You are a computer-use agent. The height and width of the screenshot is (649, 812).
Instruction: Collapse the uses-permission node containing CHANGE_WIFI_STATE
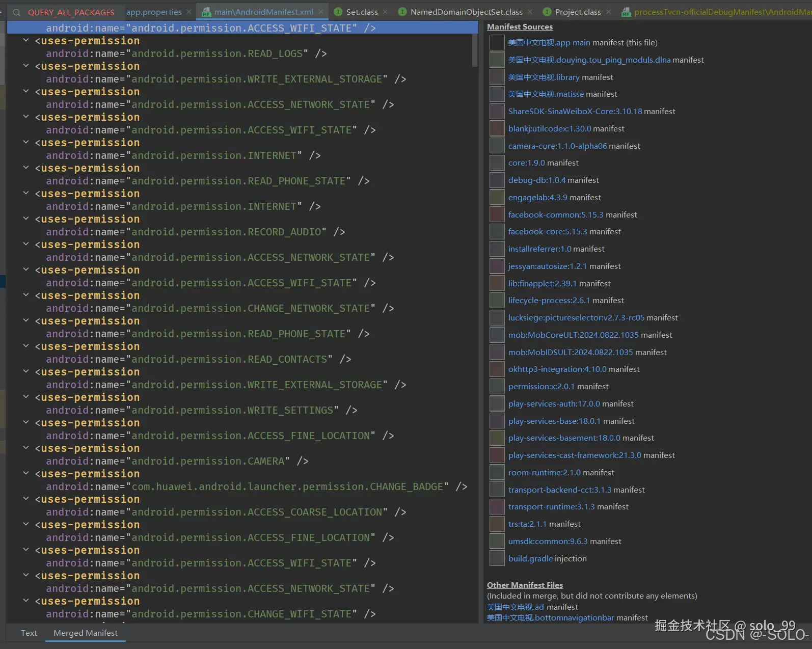25,600
